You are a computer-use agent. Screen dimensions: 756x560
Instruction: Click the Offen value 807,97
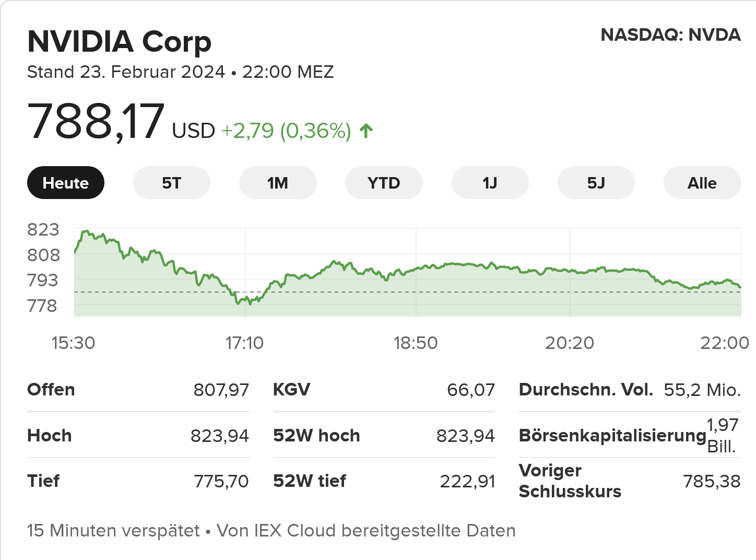221,390
